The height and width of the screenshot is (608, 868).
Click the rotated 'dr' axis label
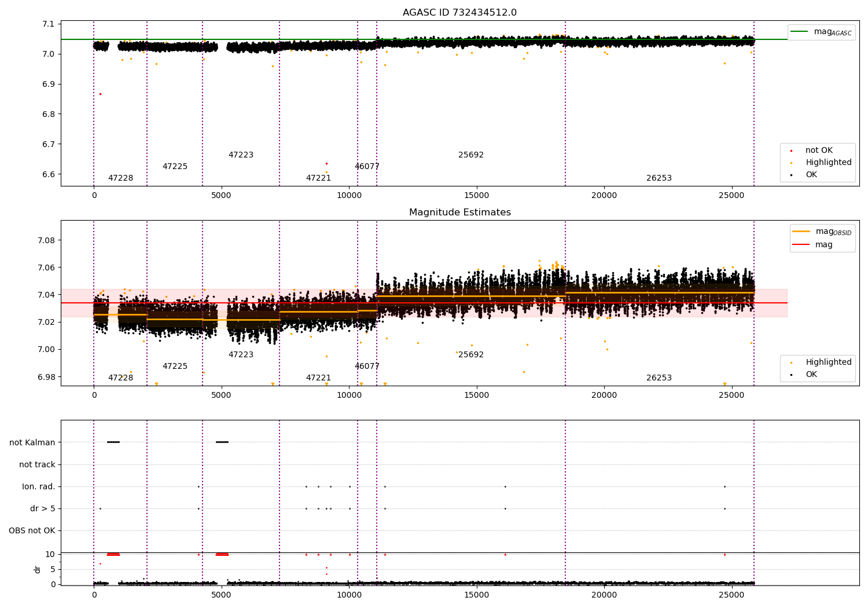pyautogui.click(x=38, y=570)
